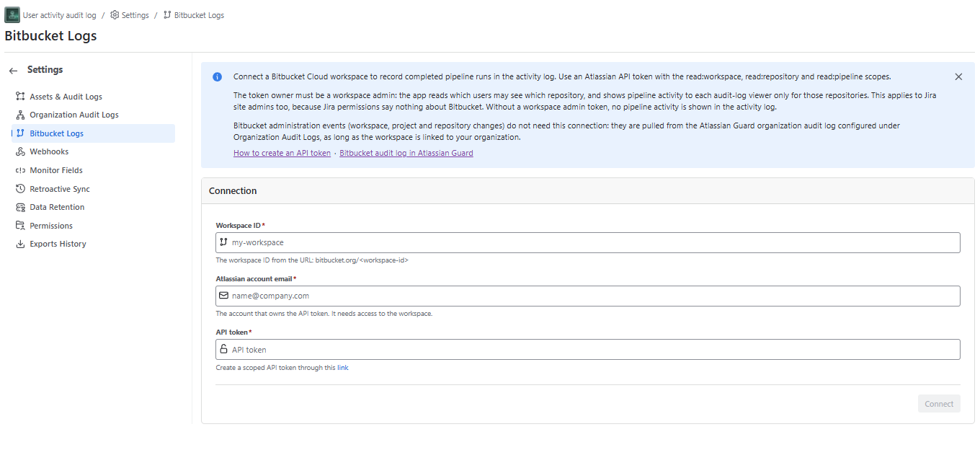Click the Exports History download icon
This screenshot has height=463, width=980.
point(20,244)
